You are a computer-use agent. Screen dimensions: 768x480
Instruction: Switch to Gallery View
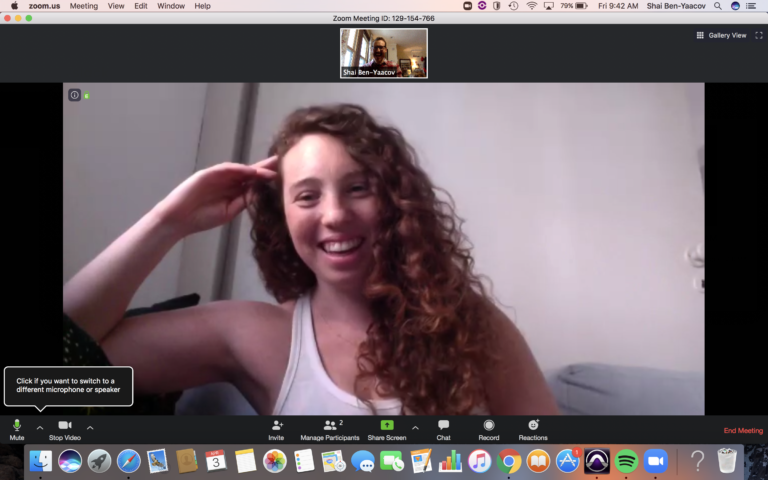point(721,35)
